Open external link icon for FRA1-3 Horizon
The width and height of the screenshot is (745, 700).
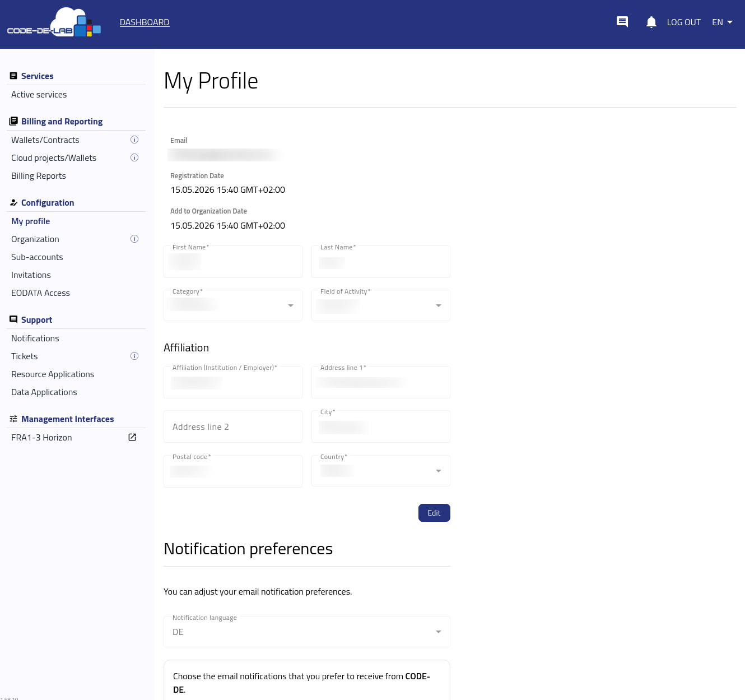pos(132,437)
